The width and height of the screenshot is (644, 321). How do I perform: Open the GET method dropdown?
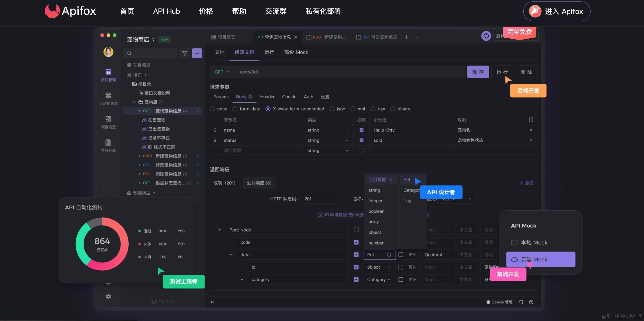tap(222, 72)
